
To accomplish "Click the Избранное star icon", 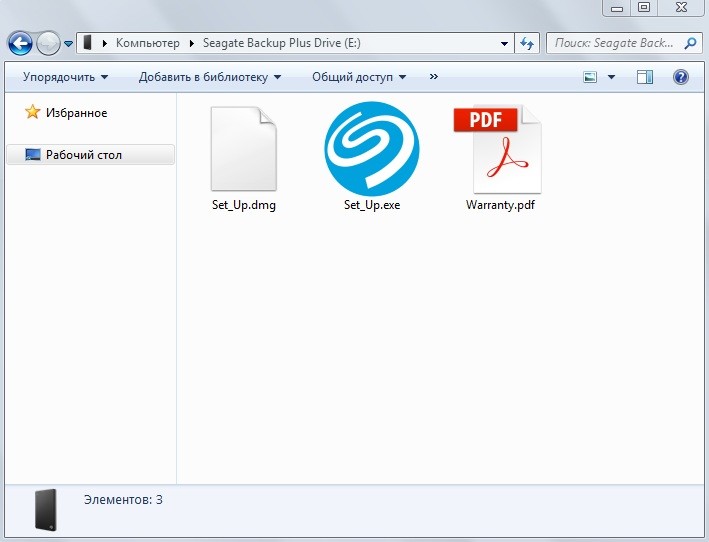I will click(x=32, y=112).
